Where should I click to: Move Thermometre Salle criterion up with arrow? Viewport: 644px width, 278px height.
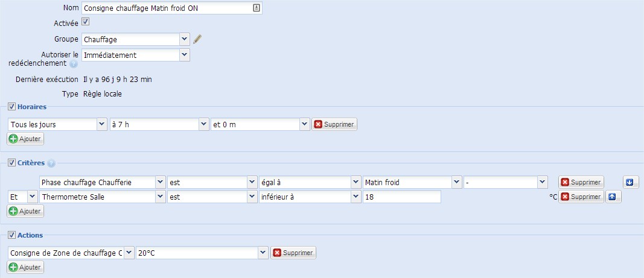(x=611, y=197)
